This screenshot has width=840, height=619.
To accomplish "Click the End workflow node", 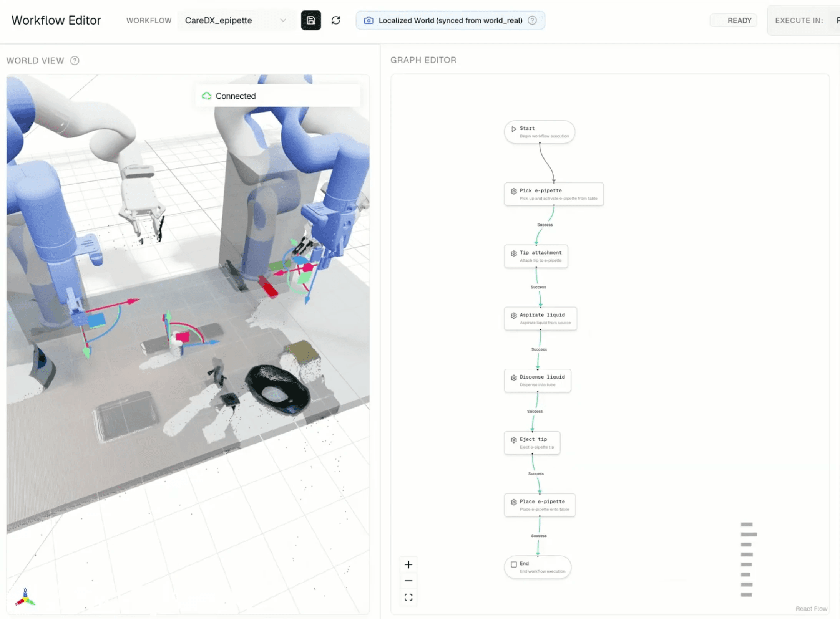I will (537, 567).
